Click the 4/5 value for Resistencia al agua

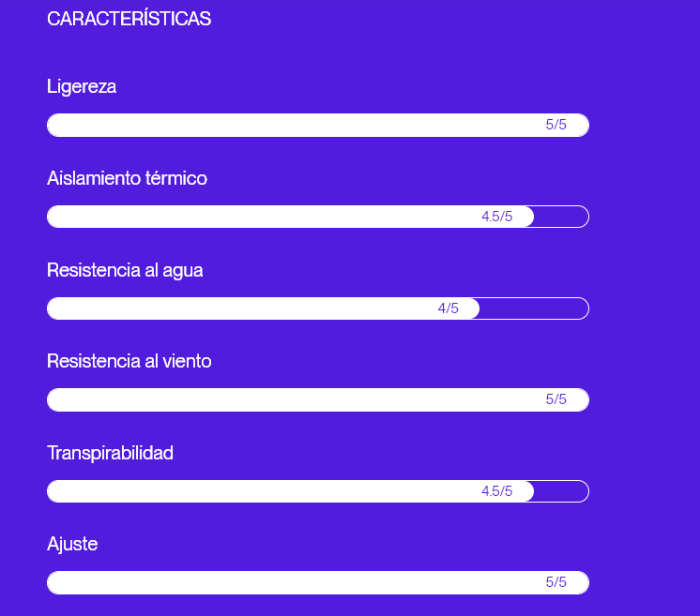(449, 308)
